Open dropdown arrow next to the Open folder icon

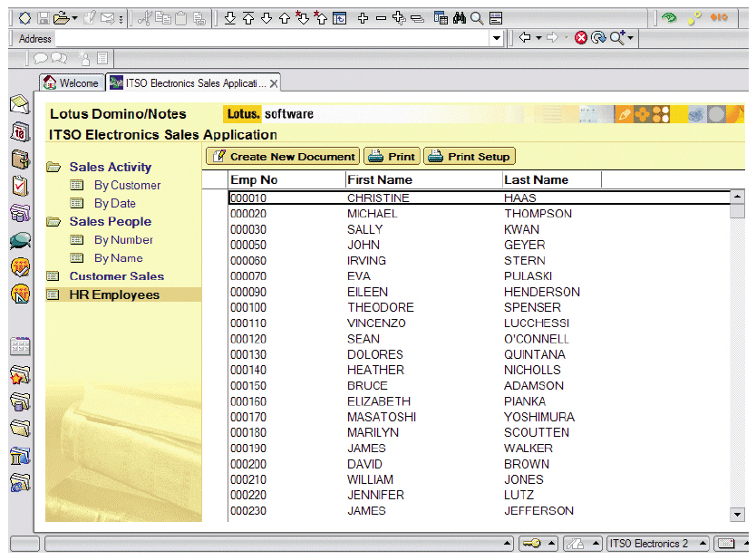pyautogui.click(x=74, y=18)
